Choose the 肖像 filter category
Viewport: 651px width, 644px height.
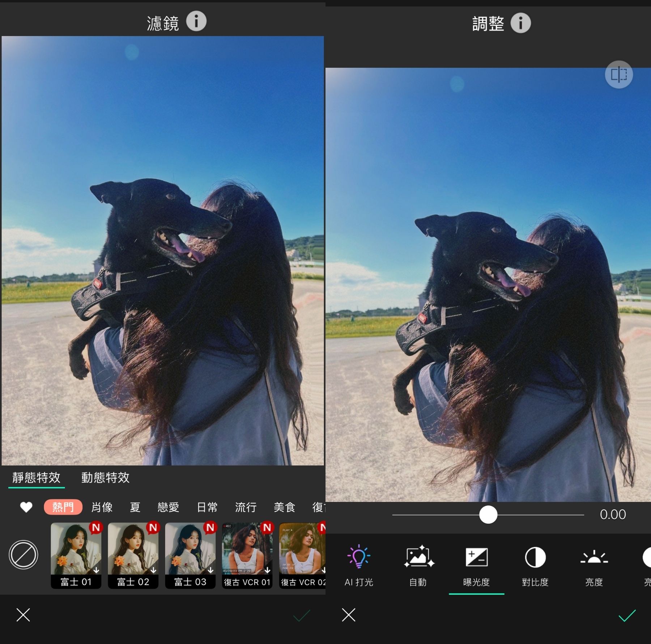click(102, 507)
